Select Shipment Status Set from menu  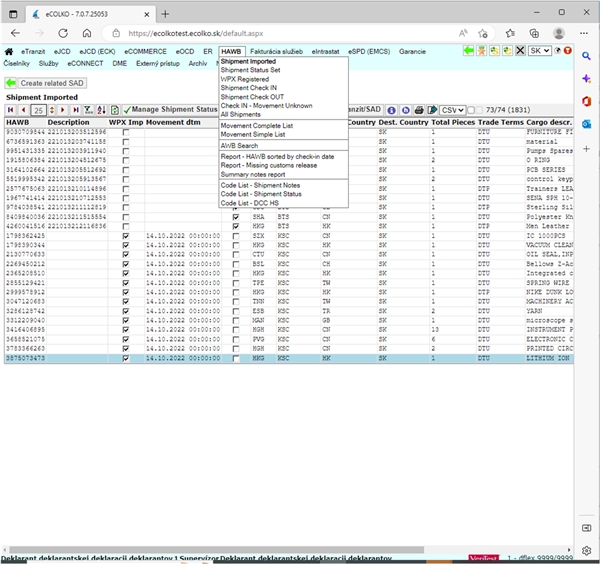(x=250, y=70)
